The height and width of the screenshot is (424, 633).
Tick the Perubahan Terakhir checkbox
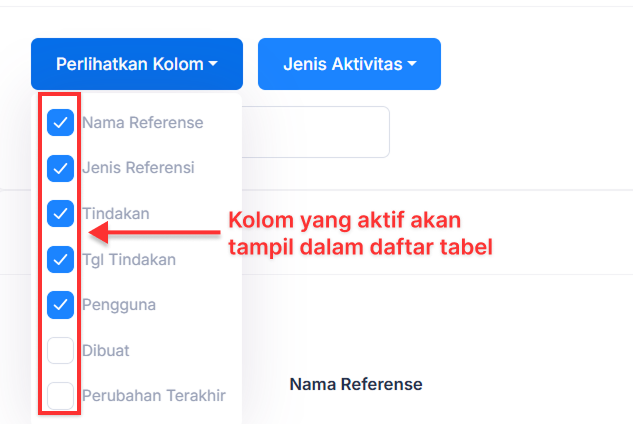click(x=61, y=395)
